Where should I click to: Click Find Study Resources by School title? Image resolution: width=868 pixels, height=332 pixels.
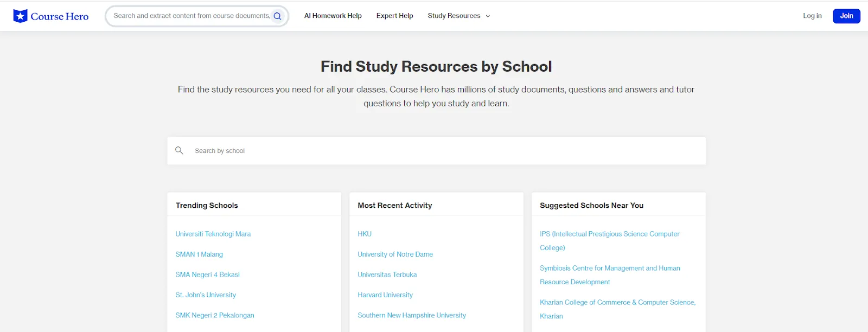(436, 66)
